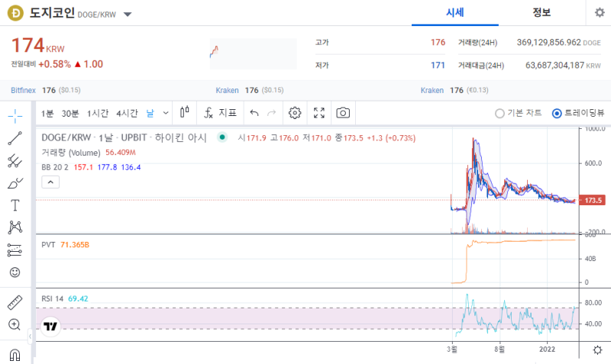Select the text annotation tool
Viewport: 611px width, 364px height.
pos(15,205)
